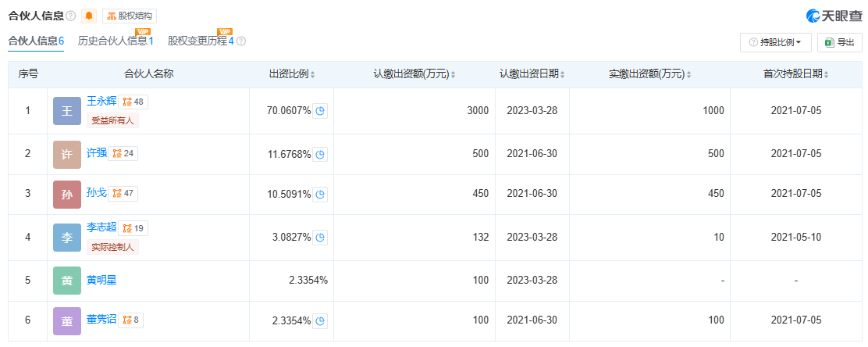Click pie chart icon beside 3.0827%

tap(320, 238)
